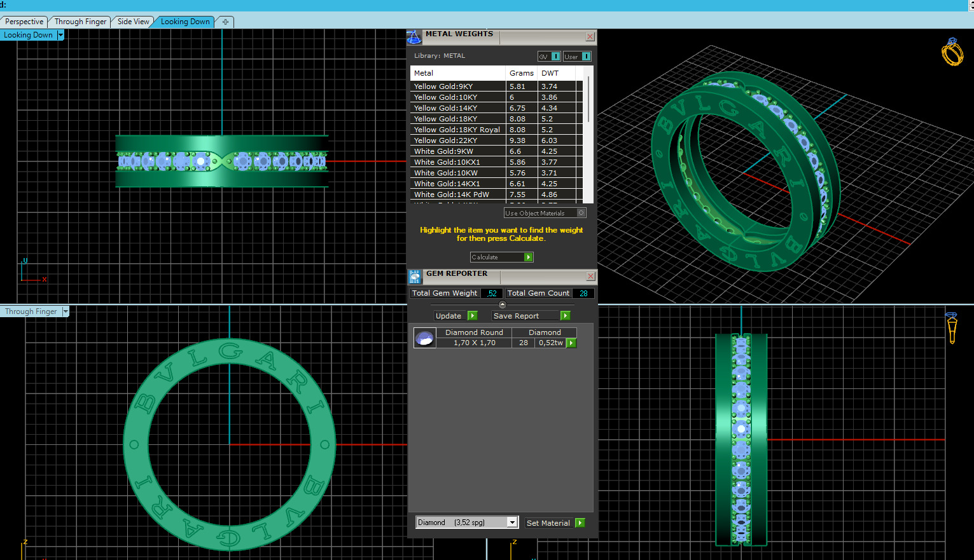Image resolution: width=974 pixels, height=560 pixels.
Task: Click the Total Gem Count value field
Action: (x=583, y=293)
